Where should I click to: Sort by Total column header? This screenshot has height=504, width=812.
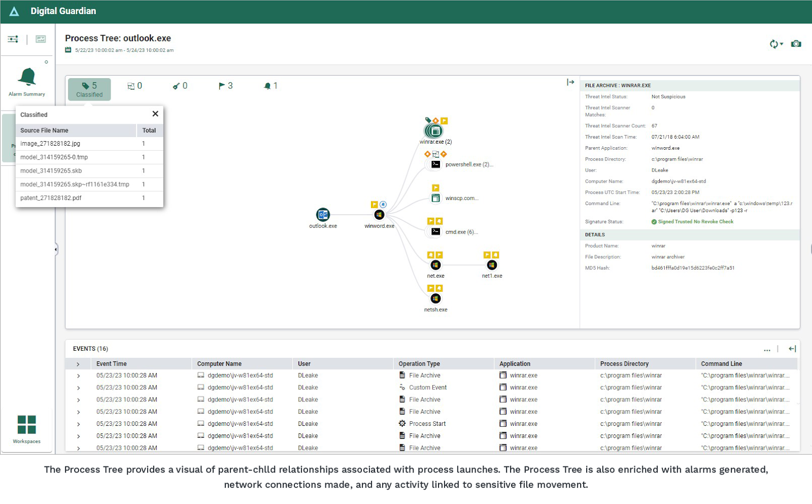tap(149, 130)
